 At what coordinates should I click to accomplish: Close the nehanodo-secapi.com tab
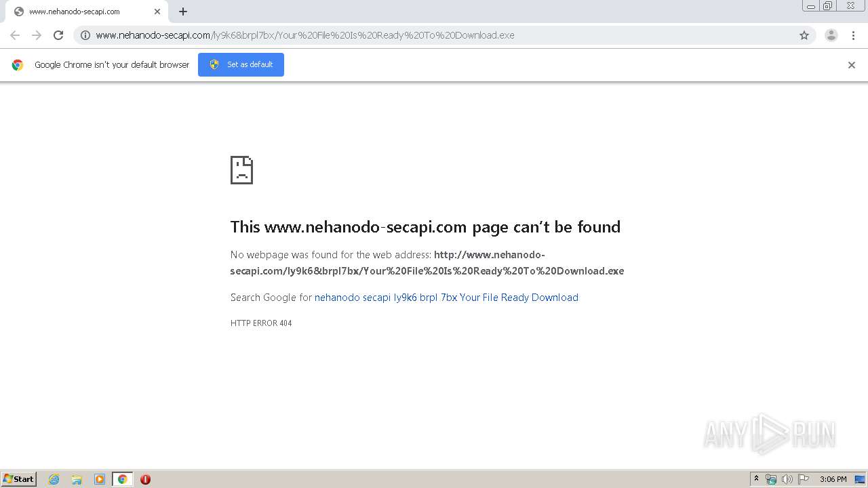[x=157, y=12]
